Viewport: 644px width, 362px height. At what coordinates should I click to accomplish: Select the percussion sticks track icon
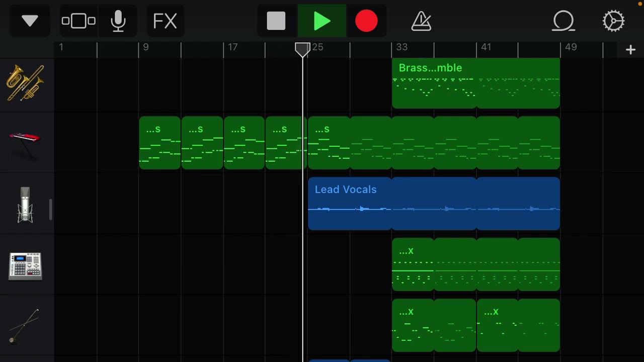(24, 327)
